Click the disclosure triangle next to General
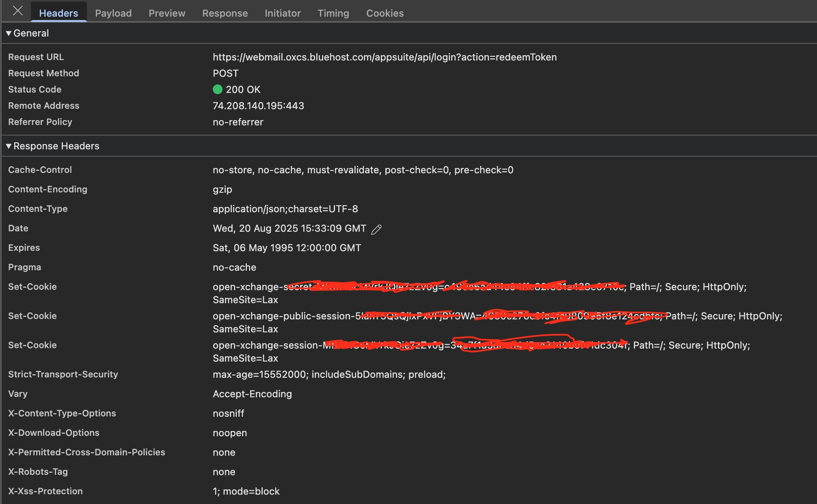The width and height of the screenshot is (817, 504). click(x=8, y=33)
